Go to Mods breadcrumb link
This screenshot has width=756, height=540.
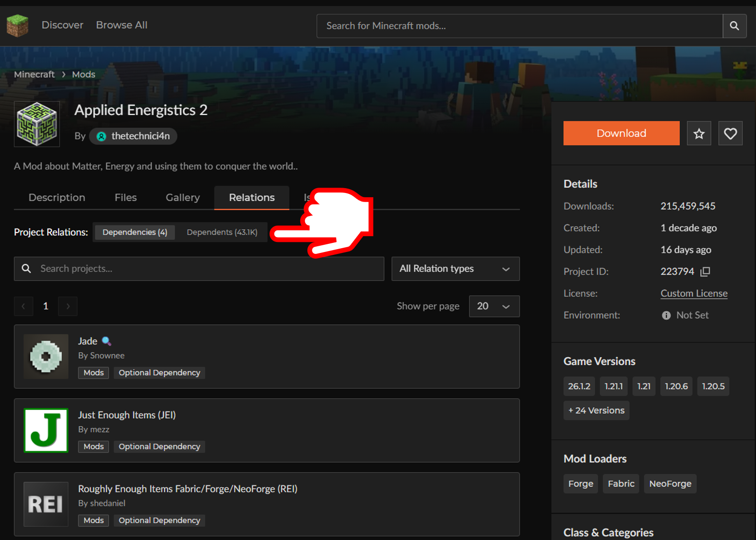(x=83, y=74)
